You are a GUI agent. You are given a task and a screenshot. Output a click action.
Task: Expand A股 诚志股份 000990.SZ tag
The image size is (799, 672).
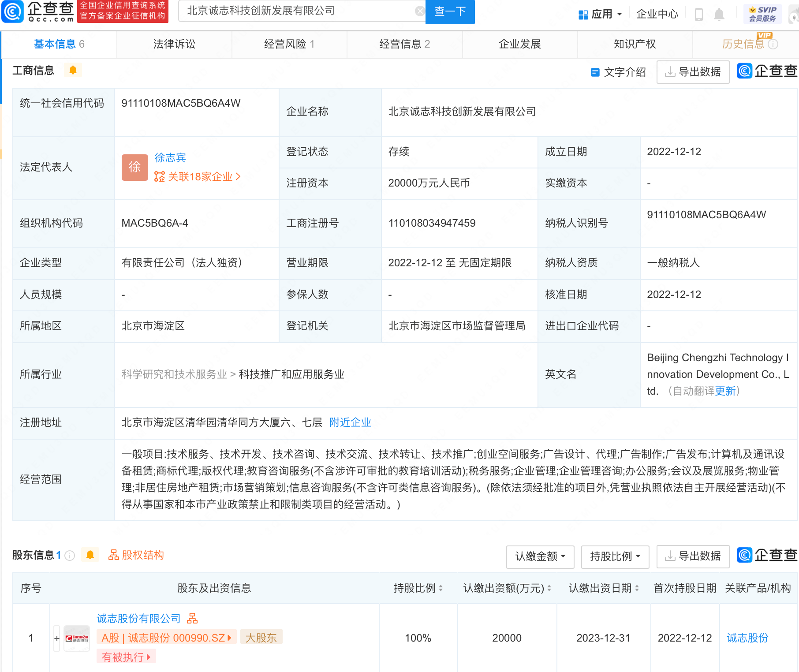tap(167, 638)
